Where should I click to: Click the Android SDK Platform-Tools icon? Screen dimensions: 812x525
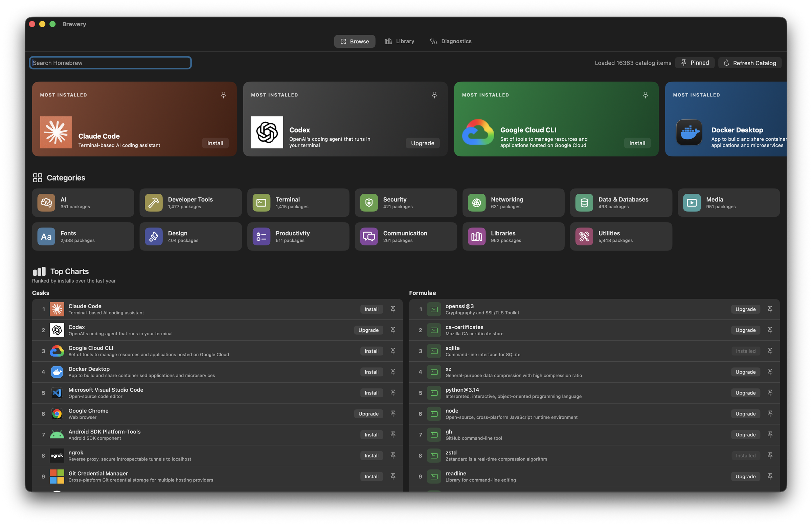tap(57, 435)
